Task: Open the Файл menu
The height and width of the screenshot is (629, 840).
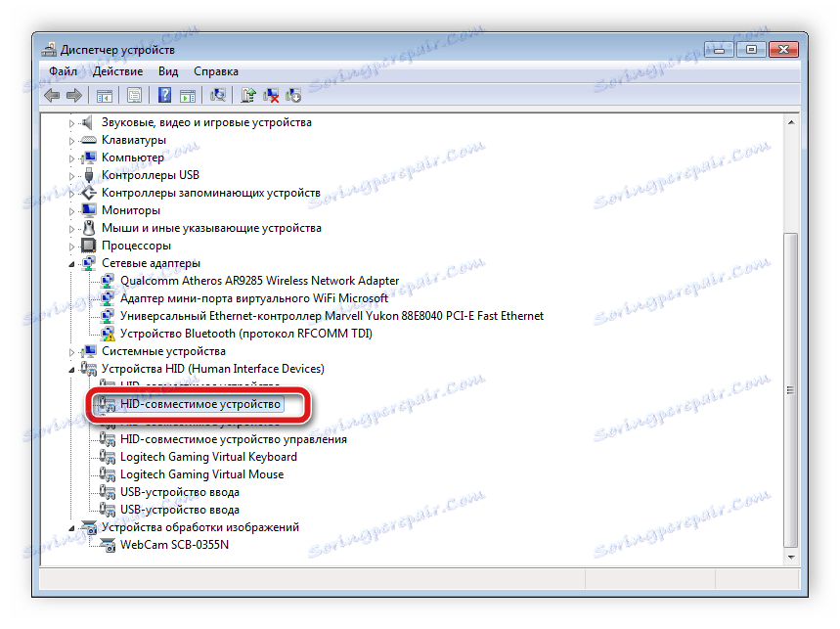Action: pyautogui.click(x=64, y=71)
